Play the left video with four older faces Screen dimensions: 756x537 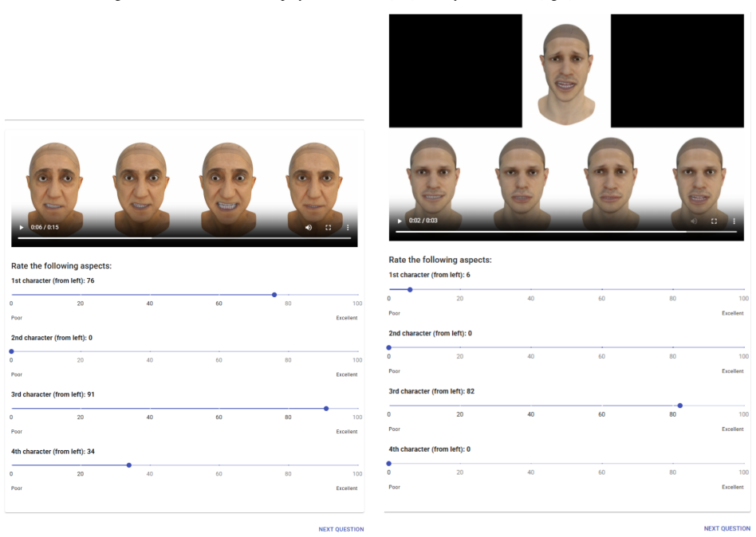point(22,227)
